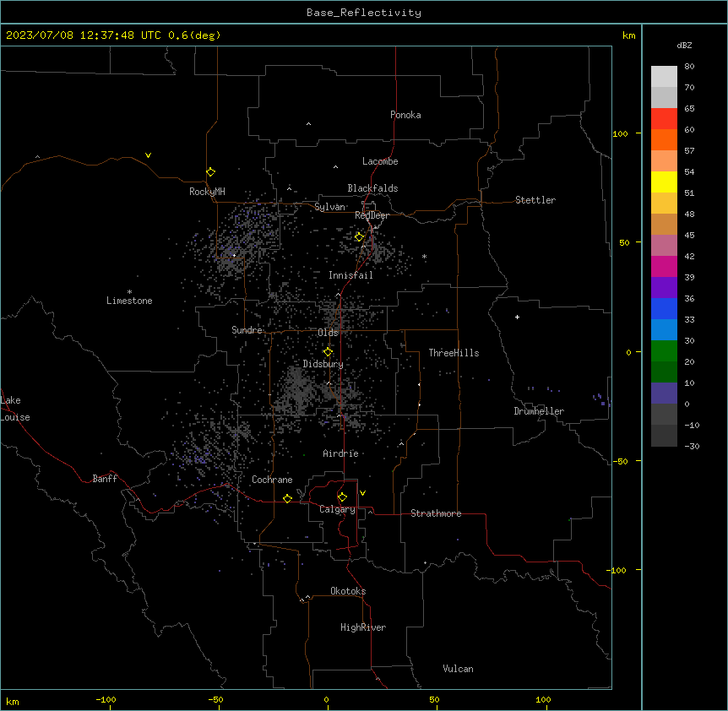The height and width of the screenshot is (711, 728).
Task: Pick the light gray 80 dBZ swatch
Action: pos(664,77)
